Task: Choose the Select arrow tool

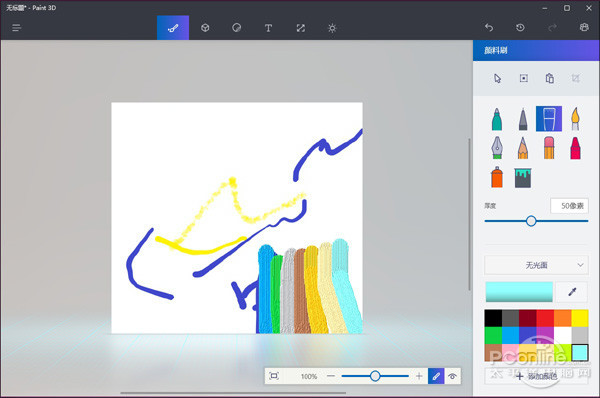Action: coord(497,78)
